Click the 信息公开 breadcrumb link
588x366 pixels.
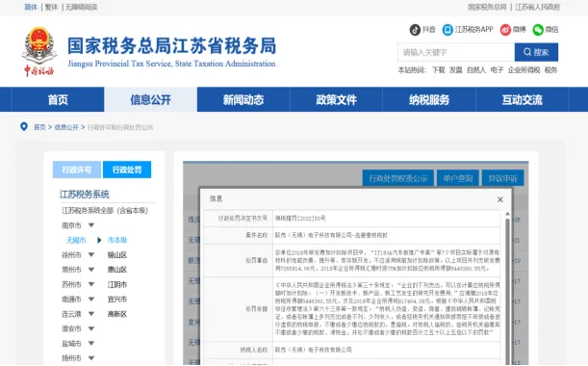[x=66, y=127]
